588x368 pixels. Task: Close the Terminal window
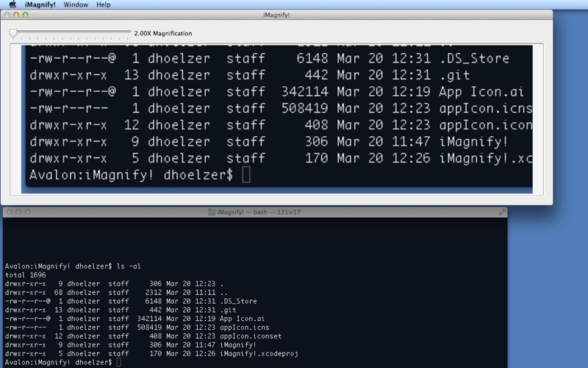pyautogui.click(x=10, y=212)
